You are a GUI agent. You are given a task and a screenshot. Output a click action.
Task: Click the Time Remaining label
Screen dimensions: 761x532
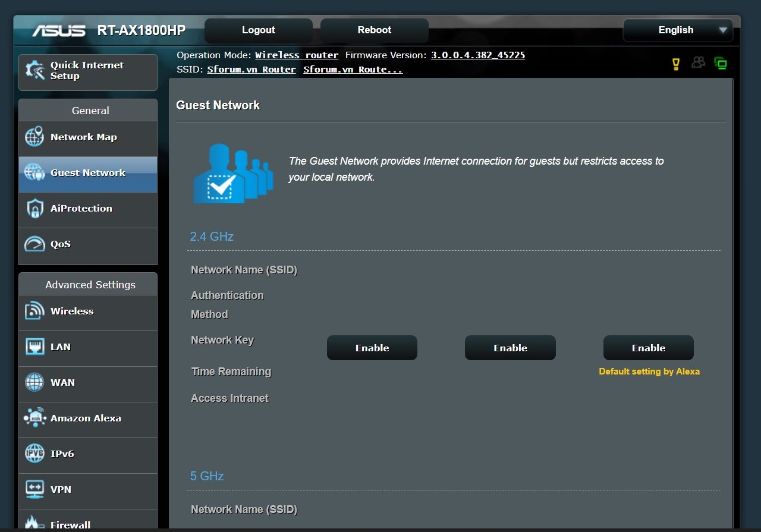pyautogui.click(x=231, y=372)
